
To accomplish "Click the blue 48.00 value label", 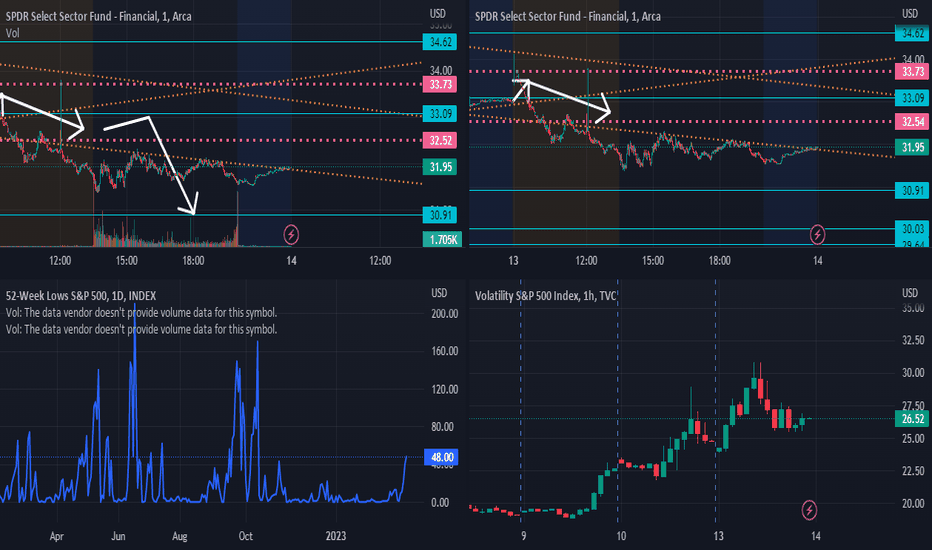I will tap(441, 457).
